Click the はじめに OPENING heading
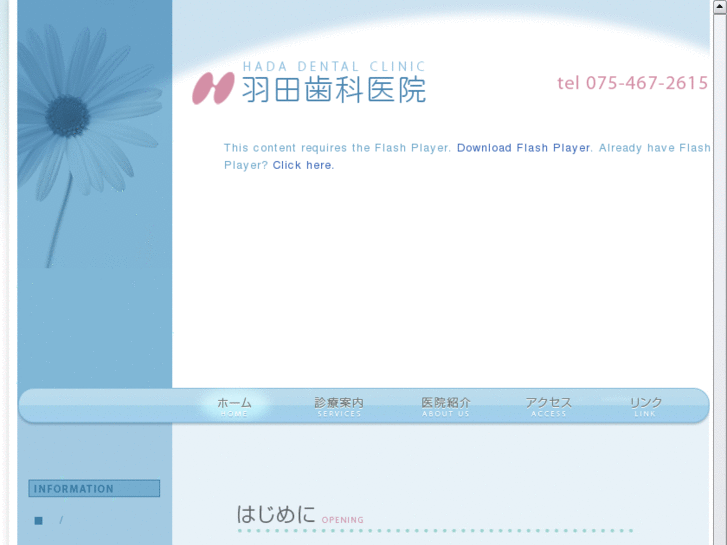 pyautogui.click(x=300, y=515)
